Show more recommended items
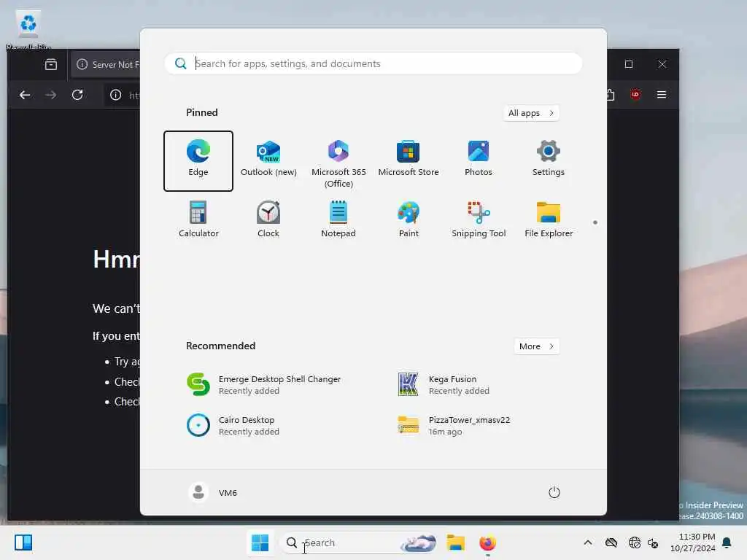The image size is (747, 560). (536, 346)
